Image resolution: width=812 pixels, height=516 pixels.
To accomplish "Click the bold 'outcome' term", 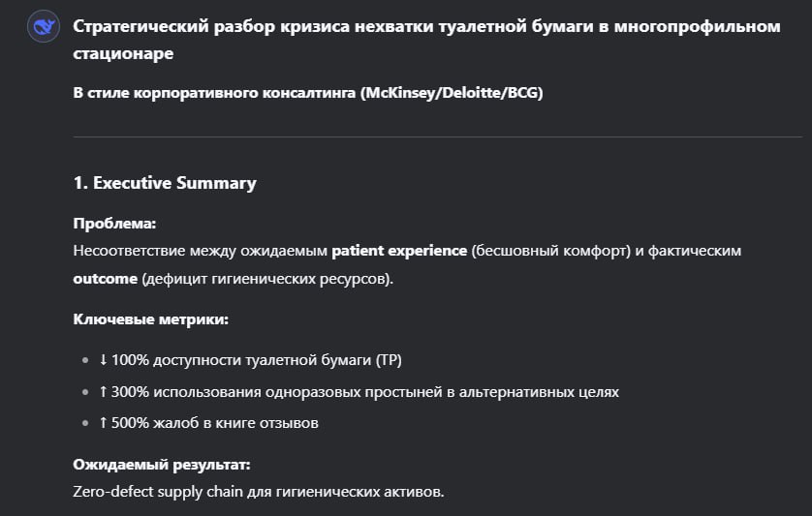I will [x=105, y=279].
